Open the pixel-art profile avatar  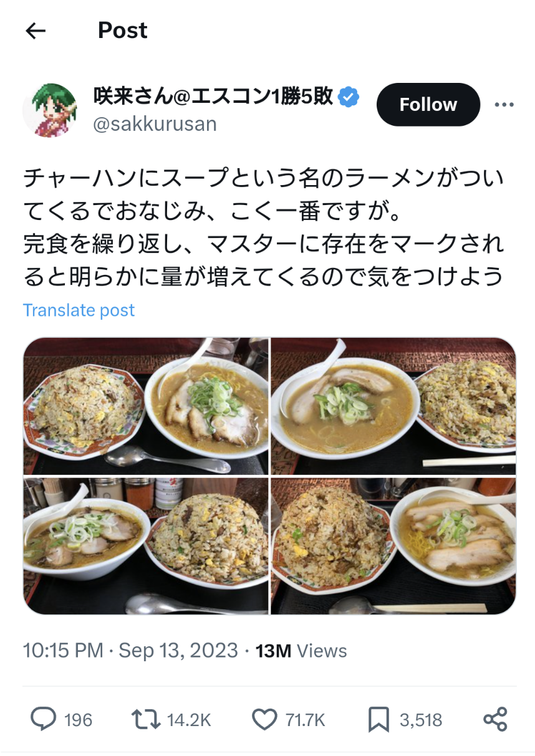pyautogui.click(x=50, y=110)
